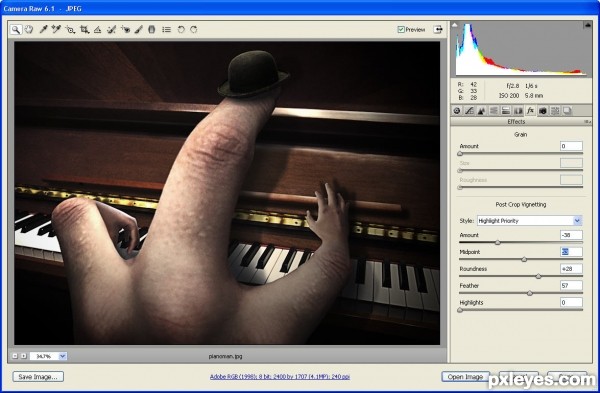The image size is (600, 393).
Task: Click the Vignetting Amount value field showing -38
Action: point(571,235)
